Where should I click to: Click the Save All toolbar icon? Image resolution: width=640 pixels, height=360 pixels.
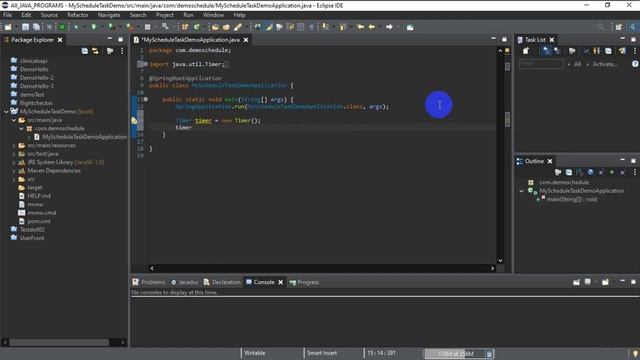click(36, 27)
